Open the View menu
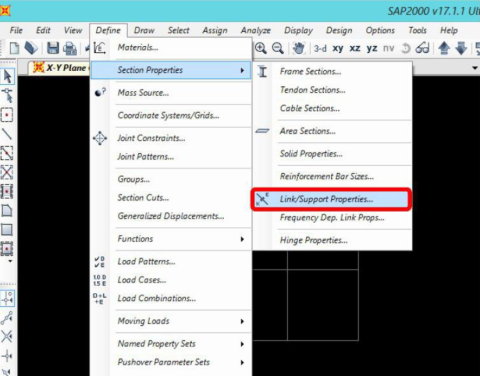The image size is (480, 376). 73,30
